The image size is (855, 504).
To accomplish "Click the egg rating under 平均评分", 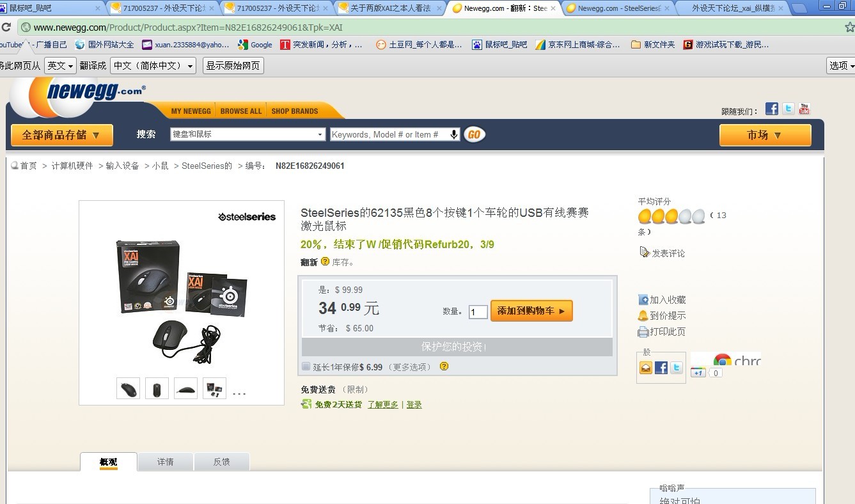I will (671, 216).
